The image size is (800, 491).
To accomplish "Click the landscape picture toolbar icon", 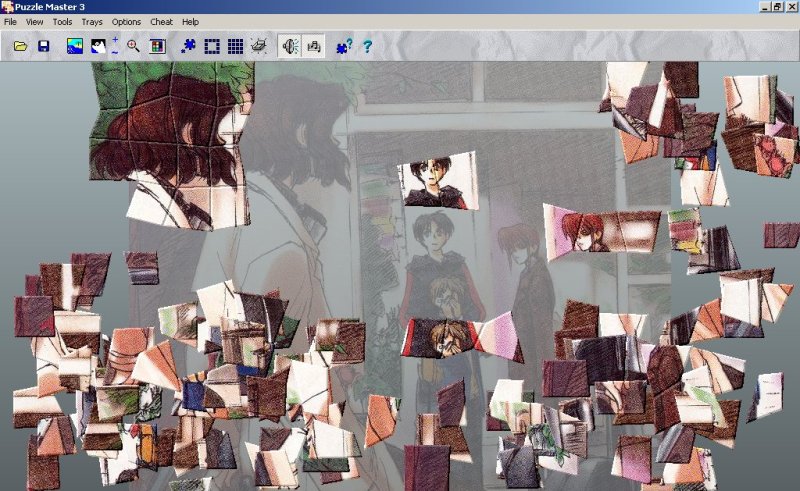I will 75,46.
